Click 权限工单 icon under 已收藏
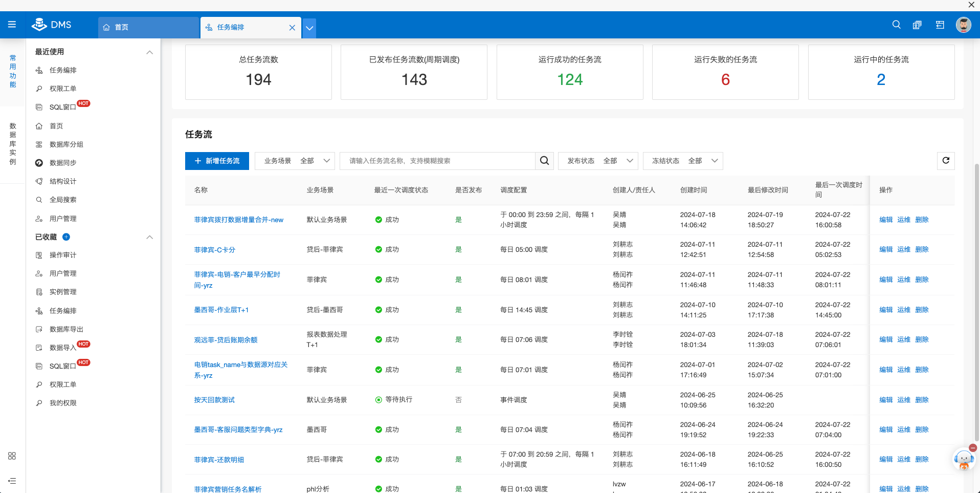This screenshot has width=980, height=493. pyautogui.click(x=39, y=384)
